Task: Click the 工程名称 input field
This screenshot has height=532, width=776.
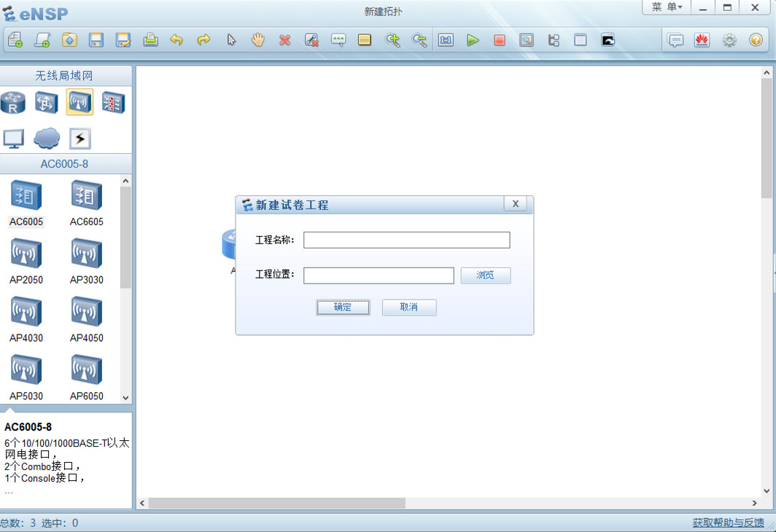Action: tap(406, 240)
